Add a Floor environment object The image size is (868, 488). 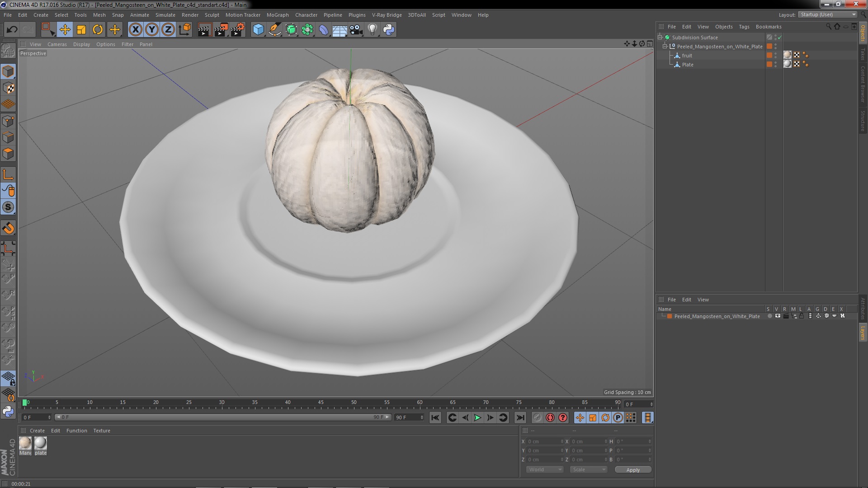click(340, 30)
